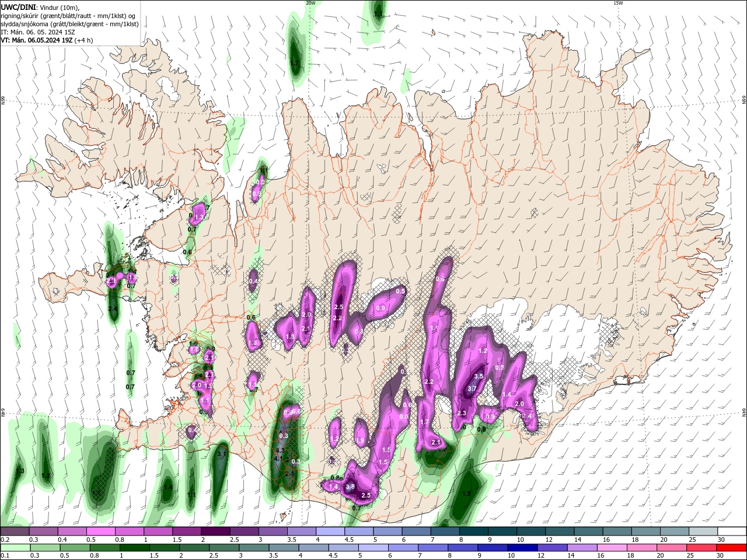The height and width of the screenshot is (560, 747).
Task: Click the 'rigning/skúrir' legend description line
Action: (x=69, y=16)
